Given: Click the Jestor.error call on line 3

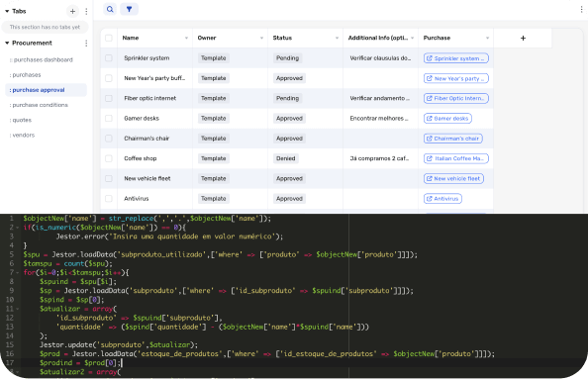Looking at the screenshot, I should (x=169, y=237).
